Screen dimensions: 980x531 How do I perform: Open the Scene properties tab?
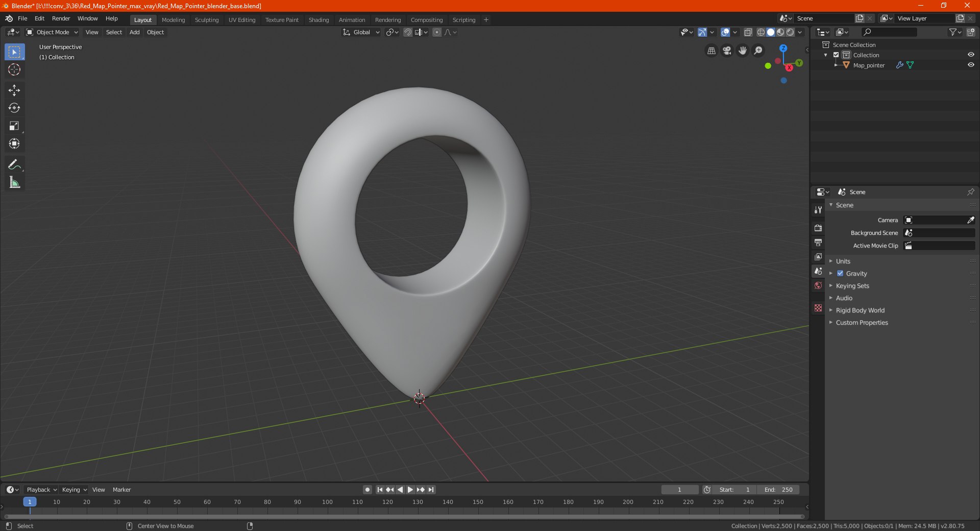point(818,271)
